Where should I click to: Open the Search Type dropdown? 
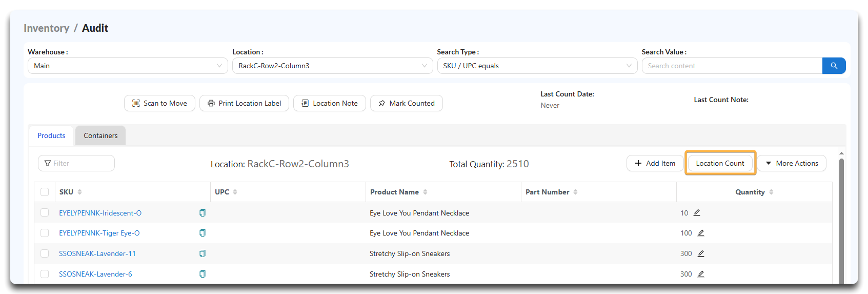click(x=537, y=66)
